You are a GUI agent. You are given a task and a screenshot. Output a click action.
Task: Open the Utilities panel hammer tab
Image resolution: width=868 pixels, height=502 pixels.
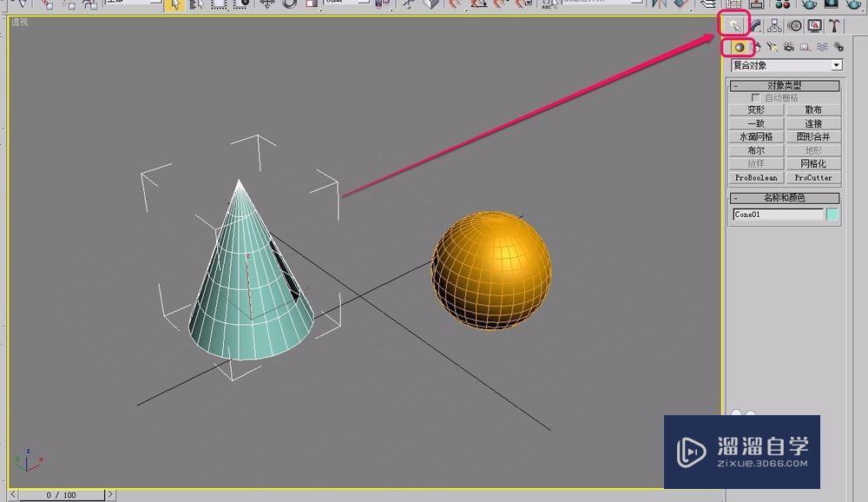pyautogui.click(x=833, y=26)
